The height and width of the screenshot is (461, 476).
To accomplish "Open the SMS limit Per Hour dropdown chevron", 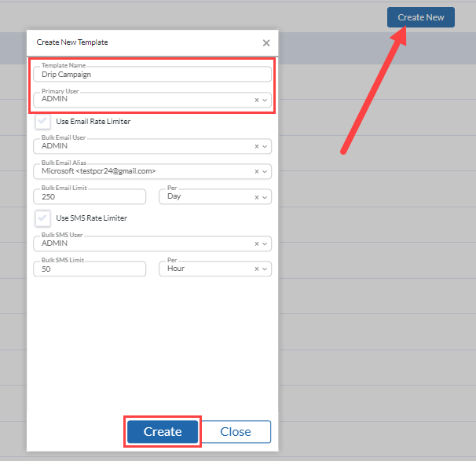I will pyautogui.click(x=265, y=269).
